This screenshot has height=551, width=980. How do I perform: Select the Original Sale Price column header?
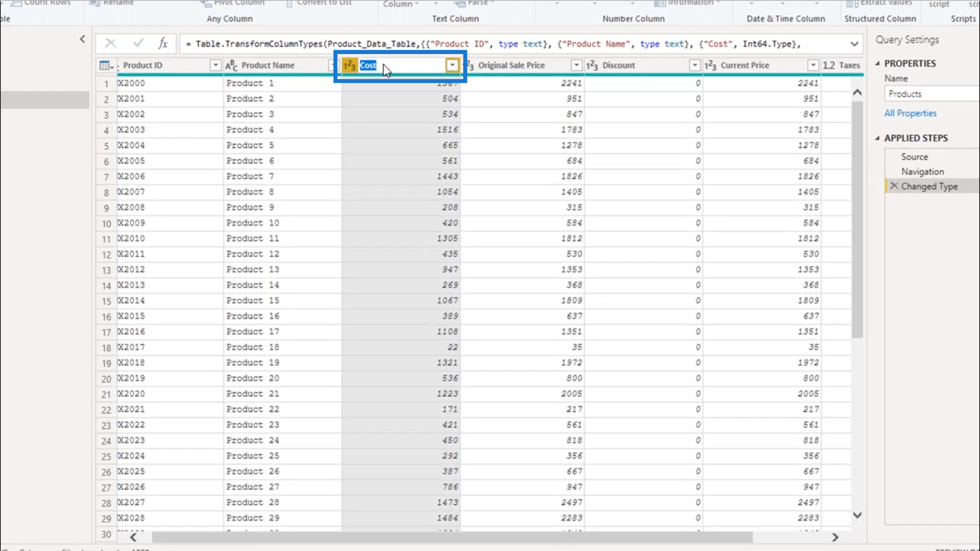[x=511, y=65]
